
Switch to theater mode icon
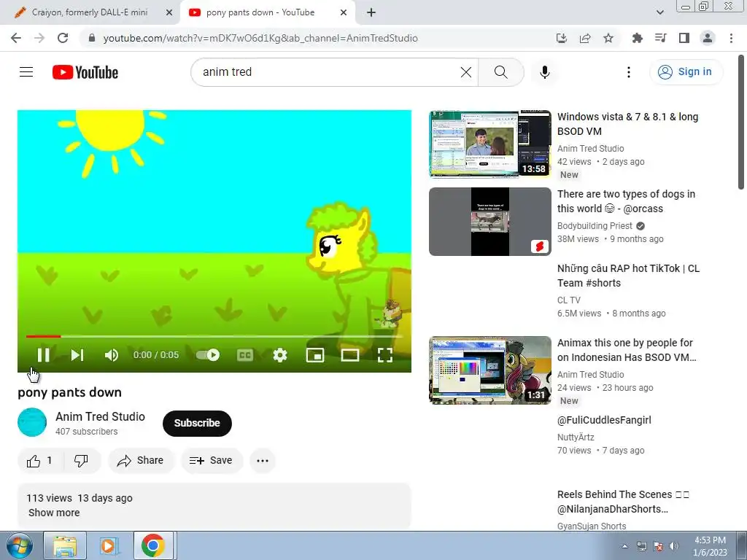click(350, 355)
